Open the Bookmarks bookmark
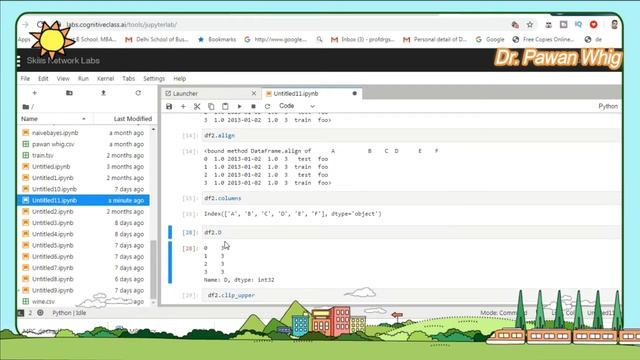The width and height of the screenshot is (640, 360). 217,40
